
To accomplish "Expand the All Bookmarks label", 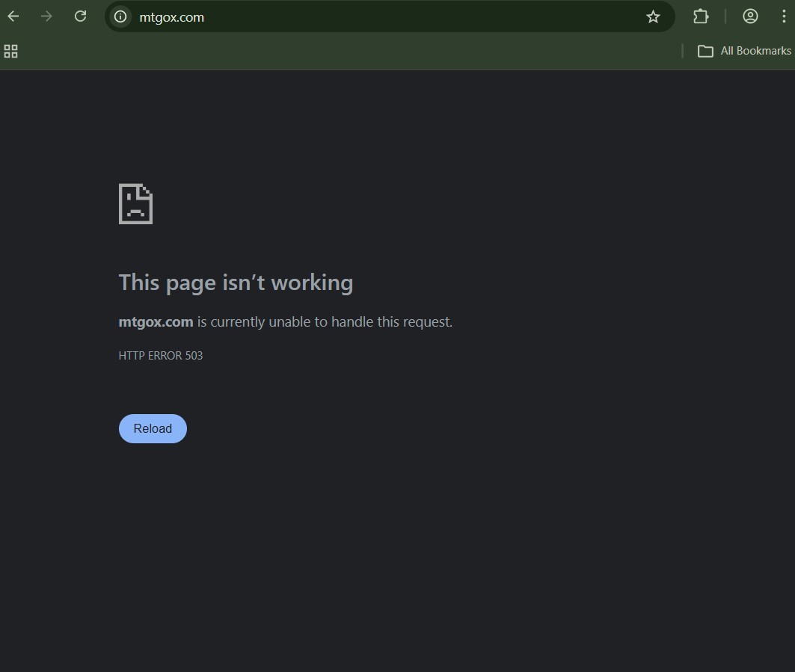I will point(755,51).
